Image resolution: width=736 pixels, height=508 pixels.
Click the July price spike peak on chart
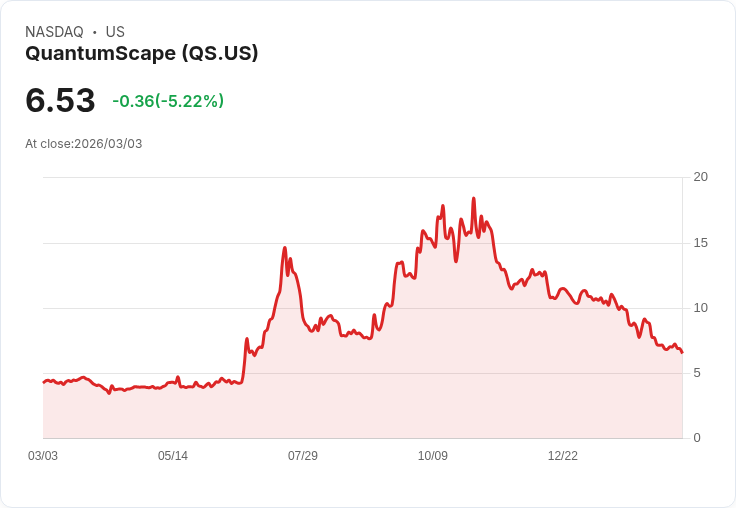pos(285,248)
